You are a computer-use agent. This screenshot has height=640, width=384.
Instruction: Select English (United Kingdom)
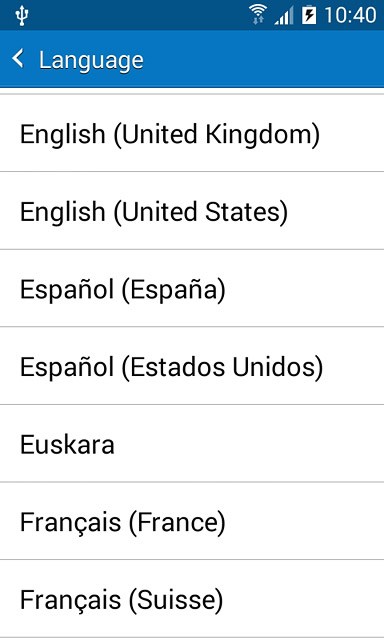(192, 133)
